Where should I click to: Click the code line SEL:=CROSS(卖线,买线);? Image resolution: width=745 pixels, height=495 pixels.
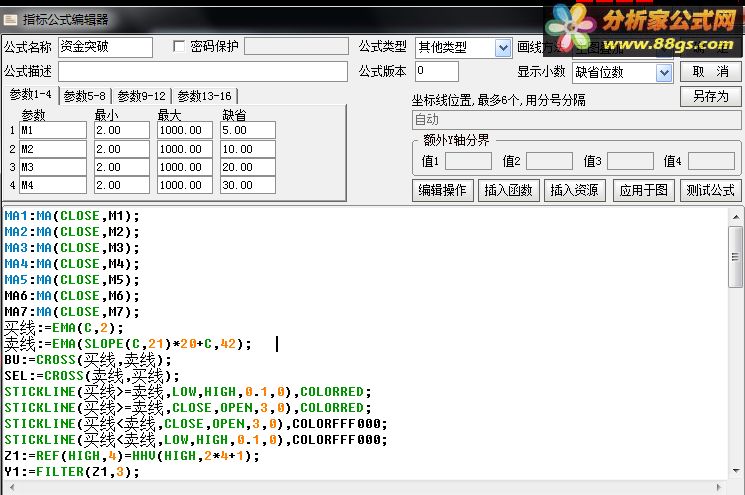[92, 376]
